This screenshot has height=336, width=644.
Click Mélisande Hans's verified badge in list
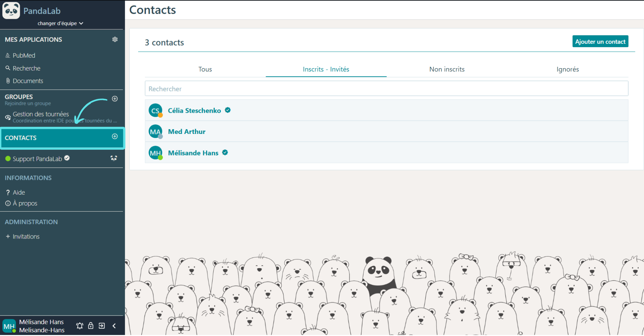pyautogui.click(x=225, y=152)
